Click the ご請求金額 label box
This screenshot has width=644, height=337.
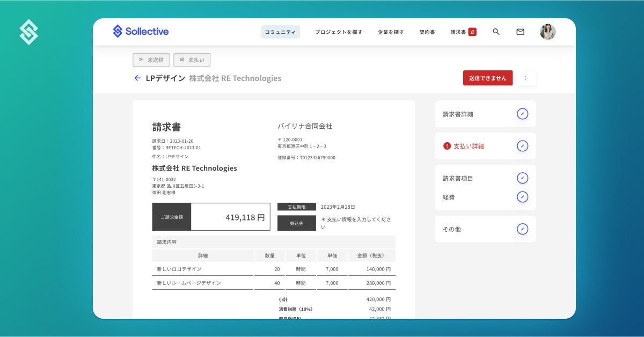172,217
